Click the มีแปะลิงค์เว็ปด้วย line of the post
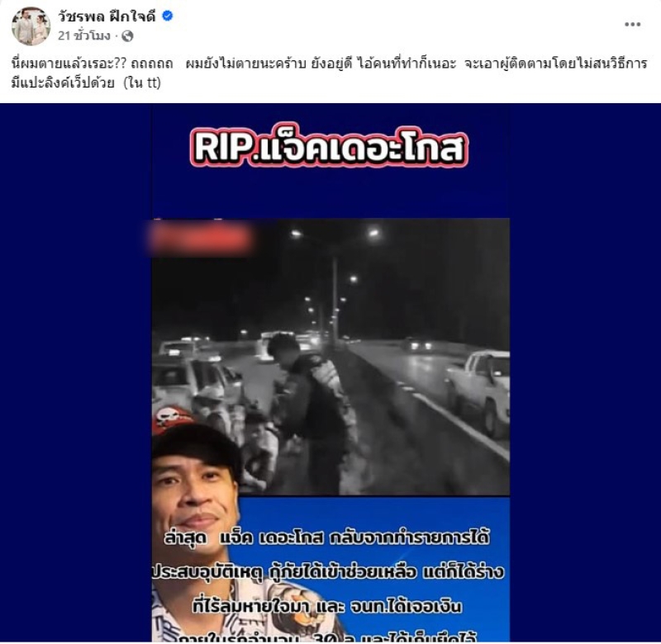 click(x=63, y=83)
